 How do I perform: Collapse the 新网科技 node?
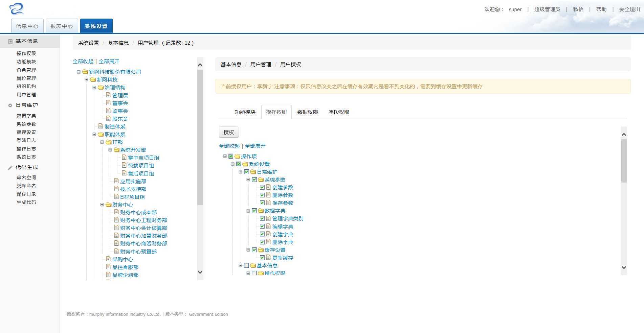[87, 79]
